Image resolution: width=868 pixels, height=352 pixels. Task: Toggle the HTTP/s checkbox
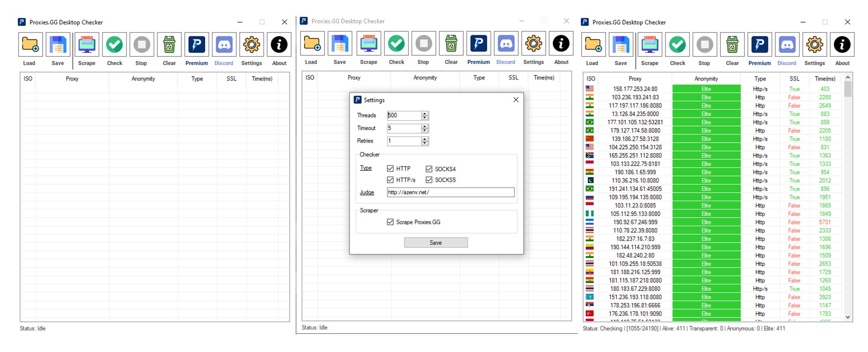[390, 179]
